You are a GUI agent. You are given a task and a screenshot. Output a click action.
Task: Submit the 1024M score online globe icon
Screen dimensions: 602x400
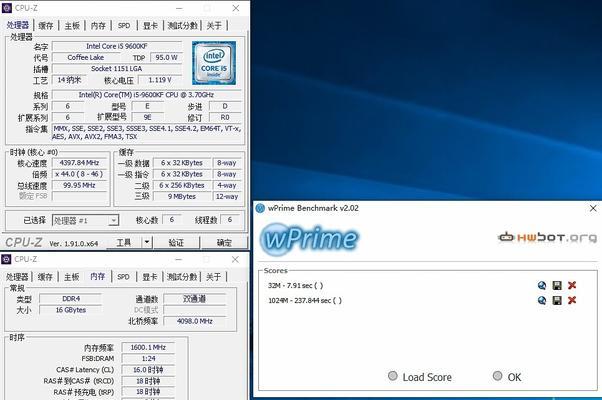click(542, 300)
